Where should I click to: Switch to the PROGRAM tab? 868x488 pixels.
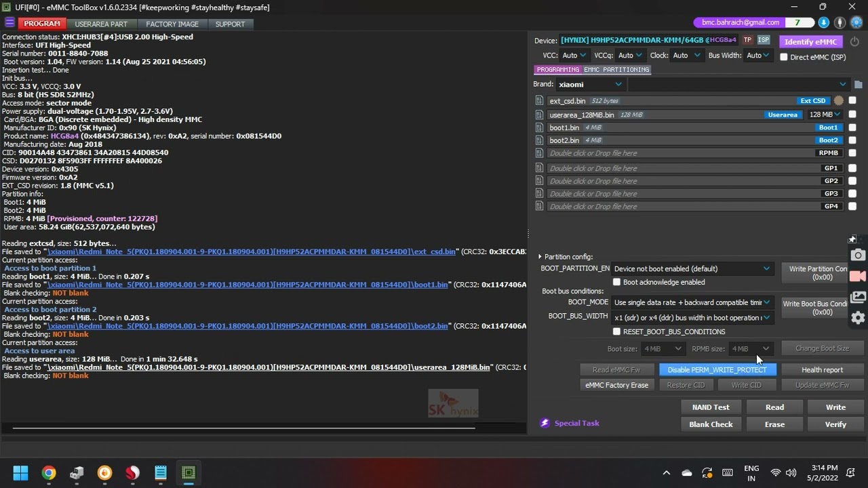[42, 24]
